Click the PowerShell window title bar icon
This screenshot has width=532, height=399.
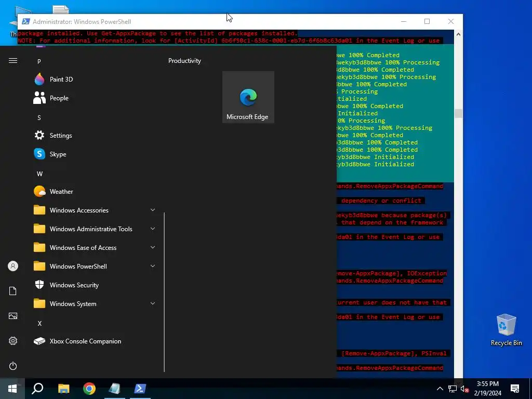pos(26,21)
